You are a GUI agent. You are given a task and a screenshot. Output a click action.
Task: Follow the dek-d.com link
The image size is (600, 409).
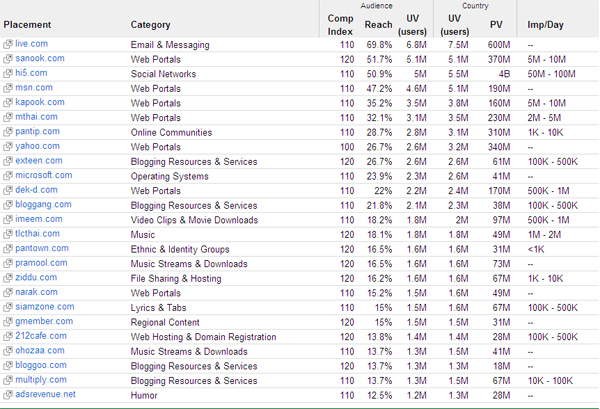[x=36, y=189]
